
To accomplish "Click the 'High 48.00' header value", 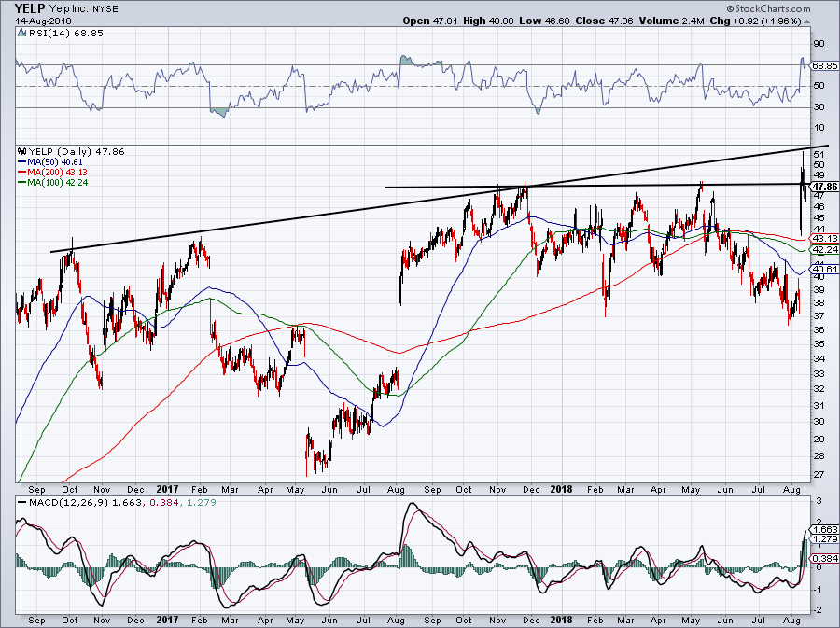I will [488, 21].
